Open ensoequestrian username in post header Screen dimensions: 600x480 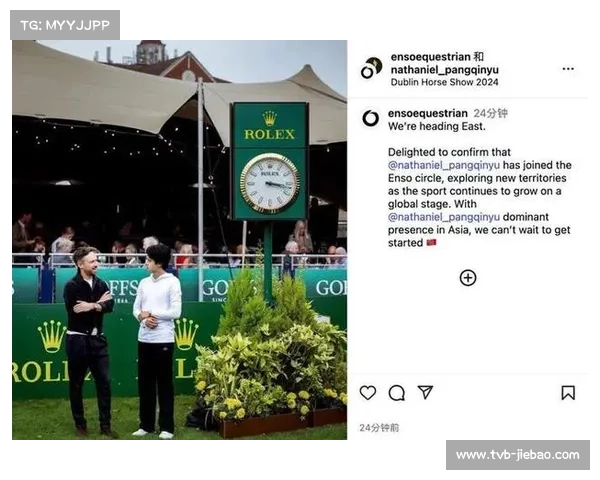coord(430,57)
